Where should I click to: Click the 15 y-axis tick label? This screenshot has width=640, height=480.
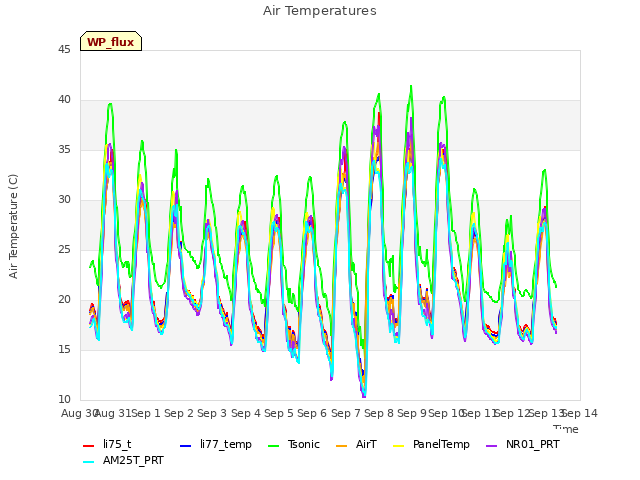pos(64,350)
